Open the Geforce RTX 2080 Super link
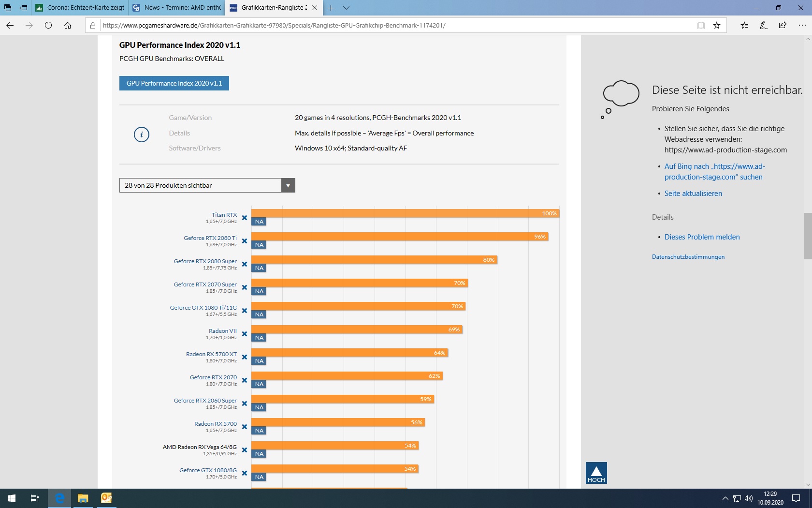Screen dimensions: 812x508 (205, 261)
